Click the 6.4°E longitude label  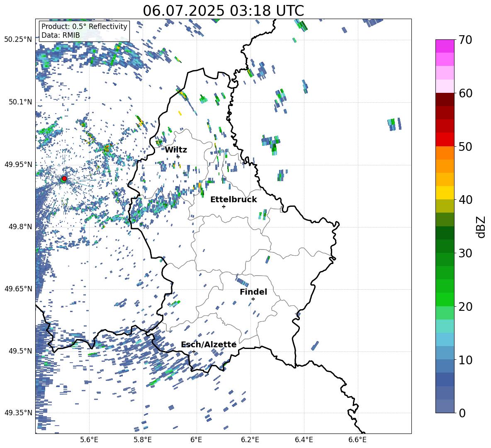click(304, 440)
